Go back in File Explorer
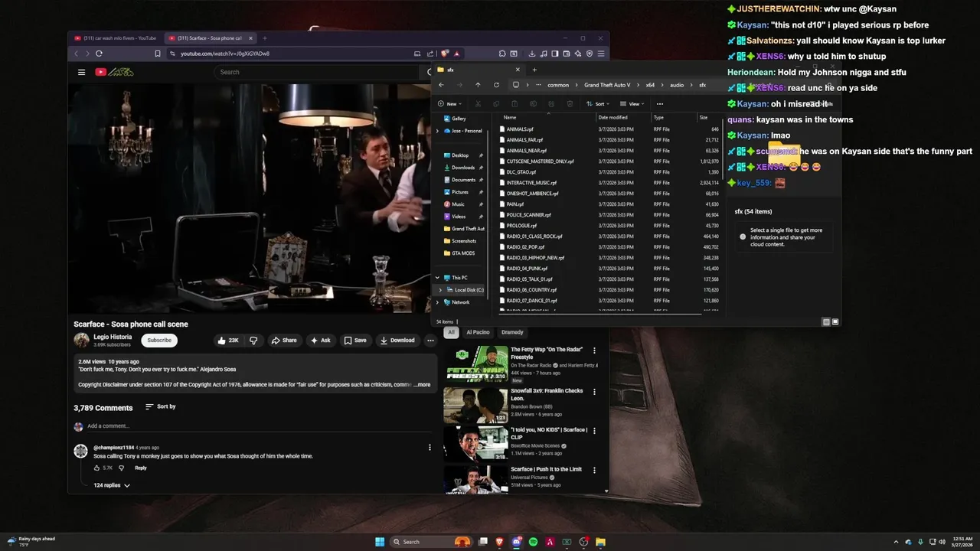This screenshot has height=551, width=980. pyautogui.click(x=441, y=85)
